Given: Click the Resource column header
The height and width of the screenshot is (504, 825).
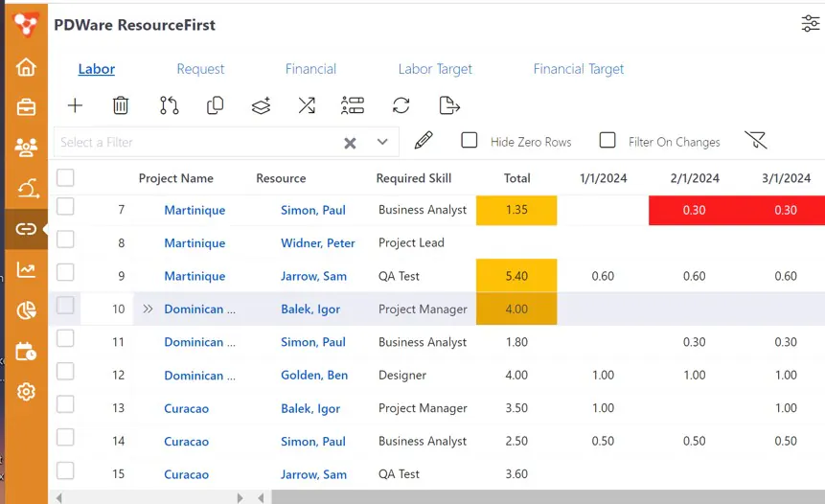Looking at the screenshot, I should (x=281, y=178).
